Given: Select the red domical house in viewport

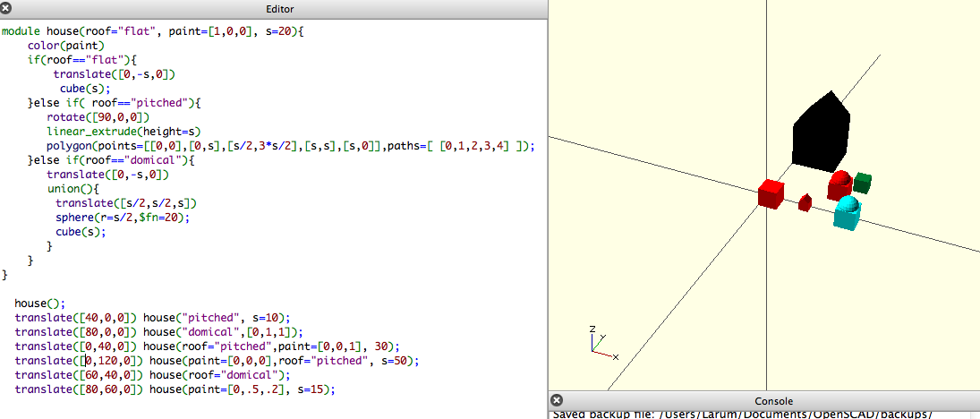Looking at the screenshot, I should [840, 185].
